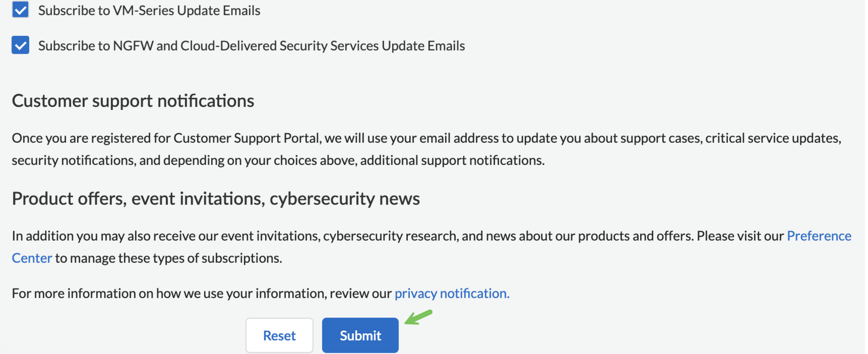Click the "Center" link on the wrapped line

(x=32, y=258)
